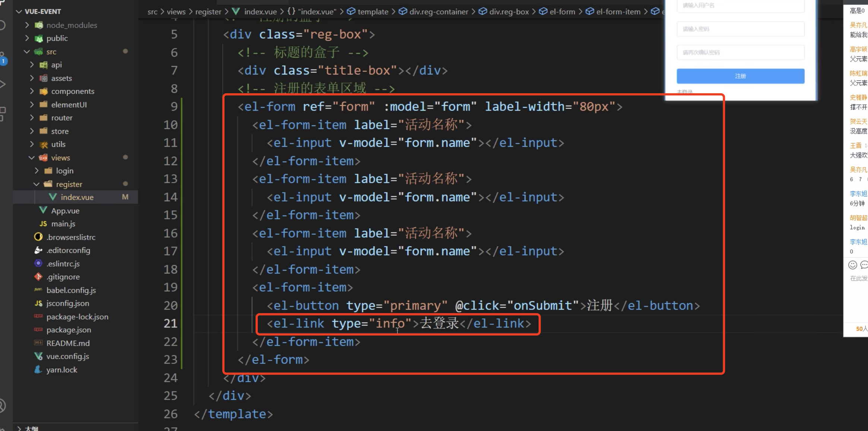Click the blue 注册 button in preview
The height and width of the screenshot is (431, 868).
coord(740,76)
